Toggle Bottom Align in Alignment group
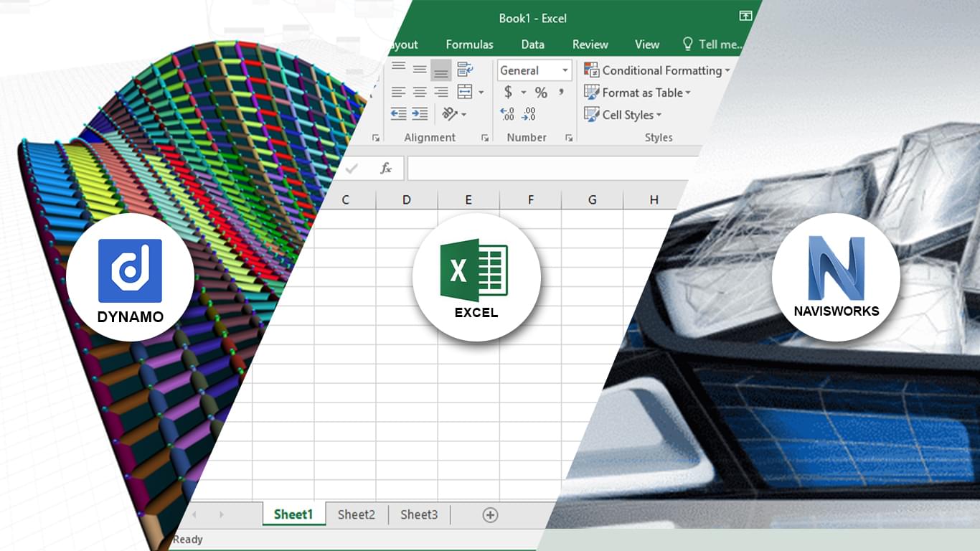 click(441, 70)
